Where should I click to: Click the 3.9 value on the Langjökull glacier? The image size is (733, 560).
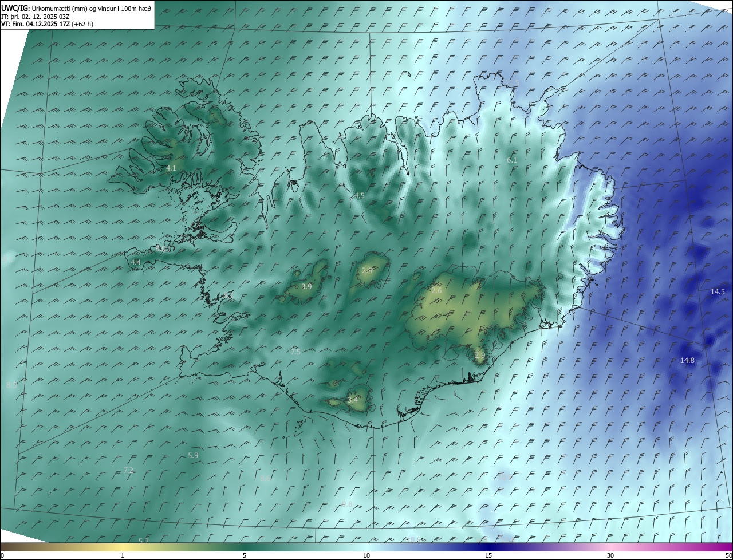pos(306,286)
